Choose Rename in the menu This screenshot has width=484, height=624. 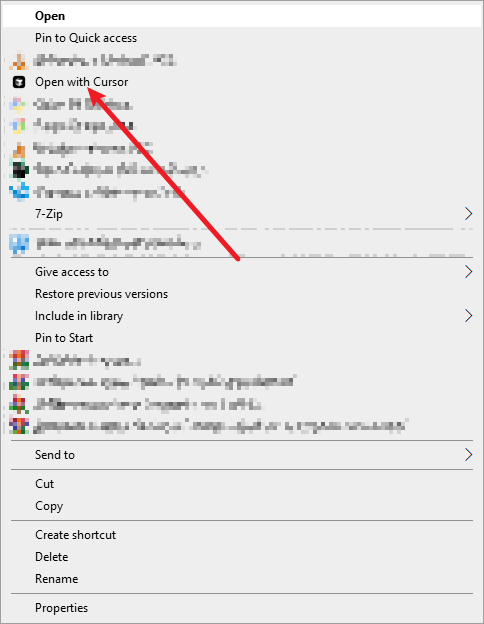pyautogui.click(x=242, y=579)
